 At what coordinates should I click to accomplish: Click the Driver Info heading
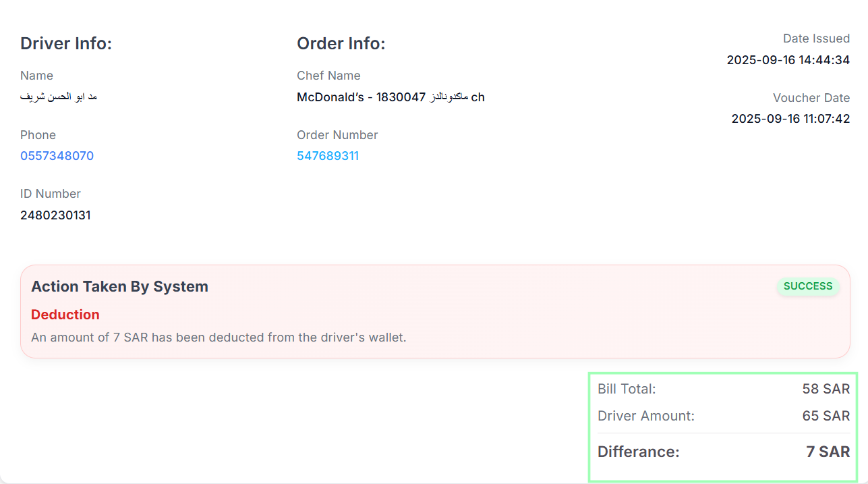click(x=66, y=44)
